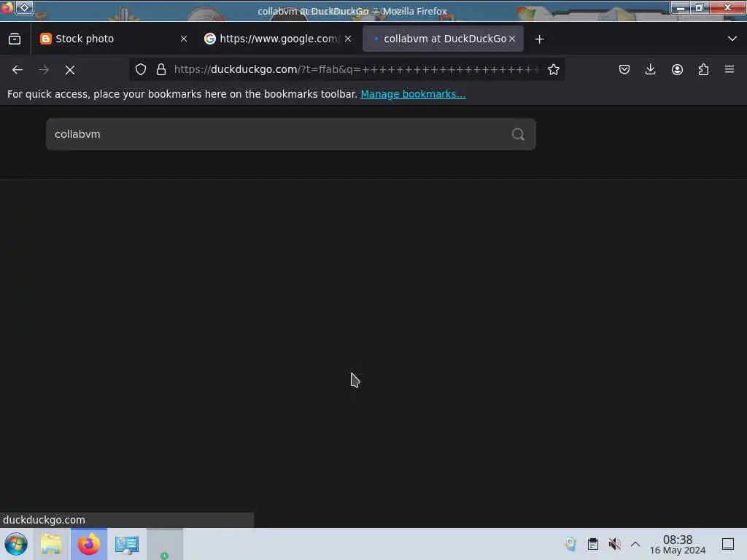The width and height of the screenshot is (747, 560).
Task: Click the forward navigation arrow
Action: (44, 70)
